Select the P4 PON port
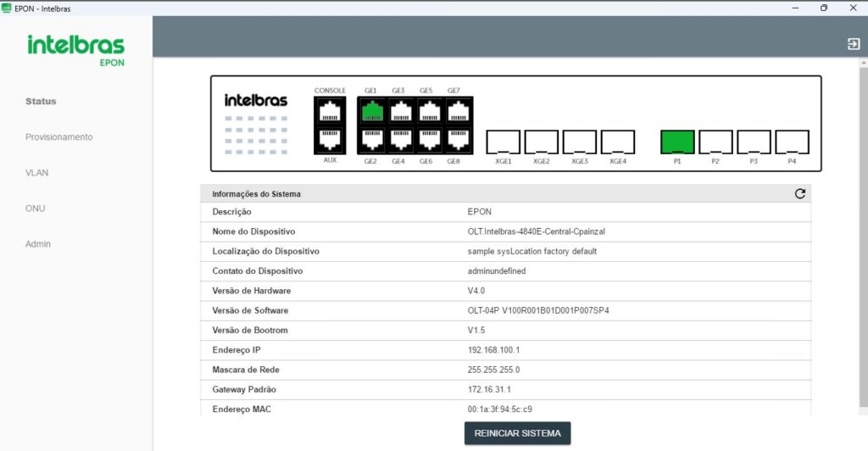The height and width of the screenshot is (451, 868). 792,142
